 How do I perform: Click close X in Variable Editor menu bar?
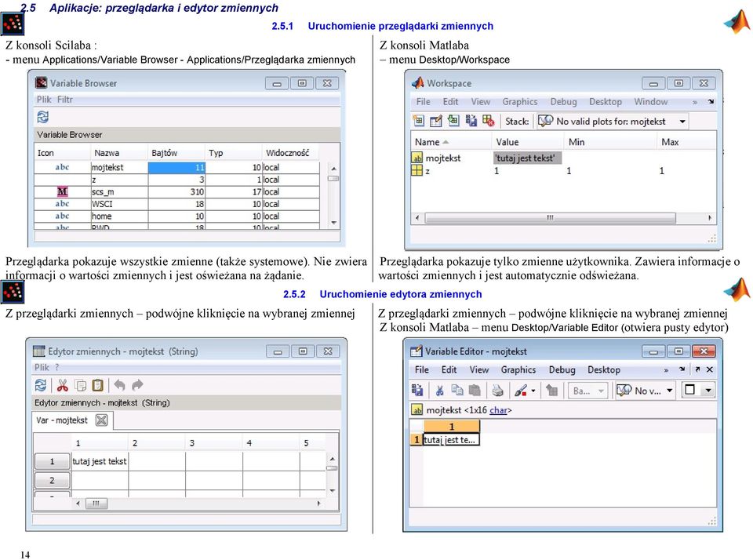710,369
